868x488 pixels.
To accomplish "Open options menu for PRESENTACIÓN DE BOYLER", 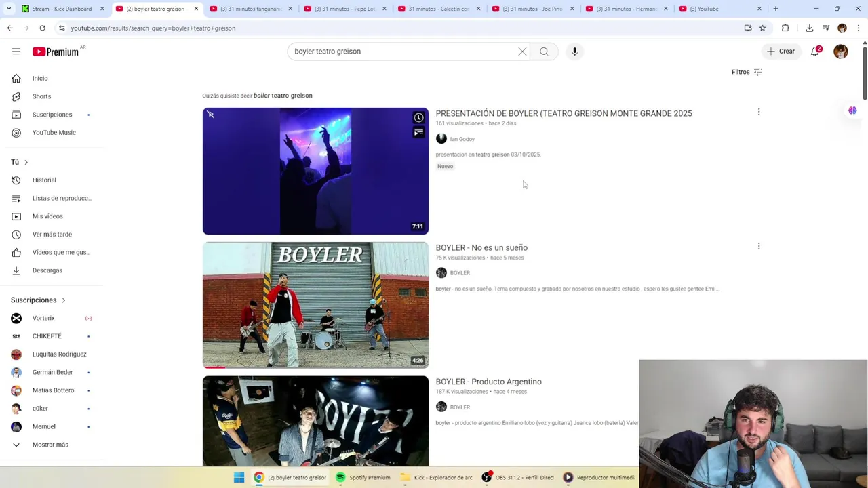I will 759,112.
